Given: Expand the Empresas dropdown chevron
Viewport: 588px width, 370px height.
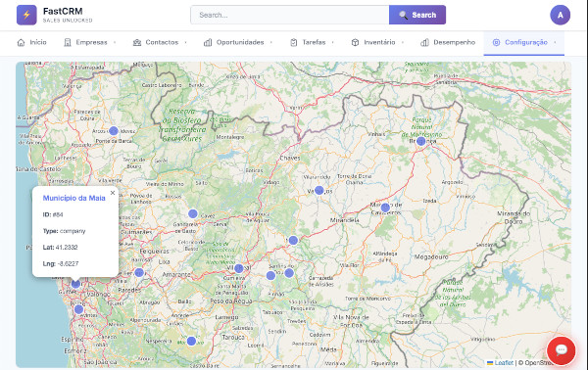Looking at the screenshot, I should tap(115, 42).
